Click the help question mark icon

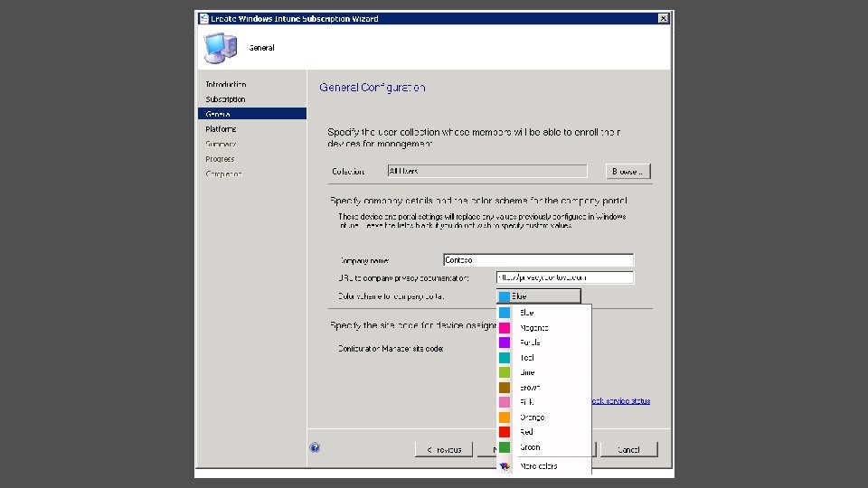tap(315, 447)
